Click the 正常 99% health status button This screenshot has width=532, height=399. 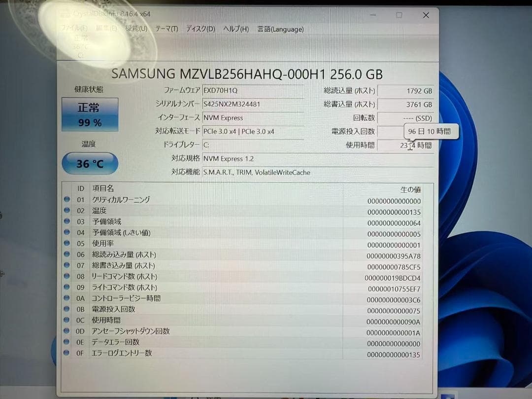[x=89, y=114]
